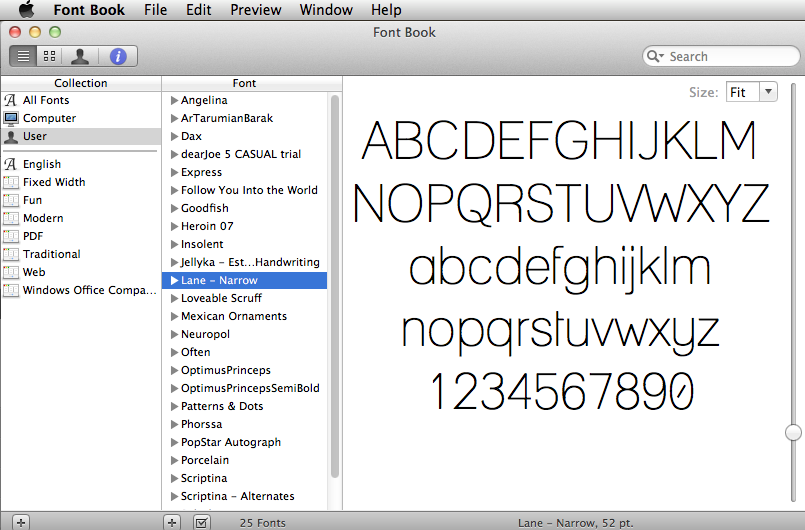Image resolution: width=805 pixels, height=530 pixels.
Task: Click the Size value field showing Fit
Action: pos(743,92)
